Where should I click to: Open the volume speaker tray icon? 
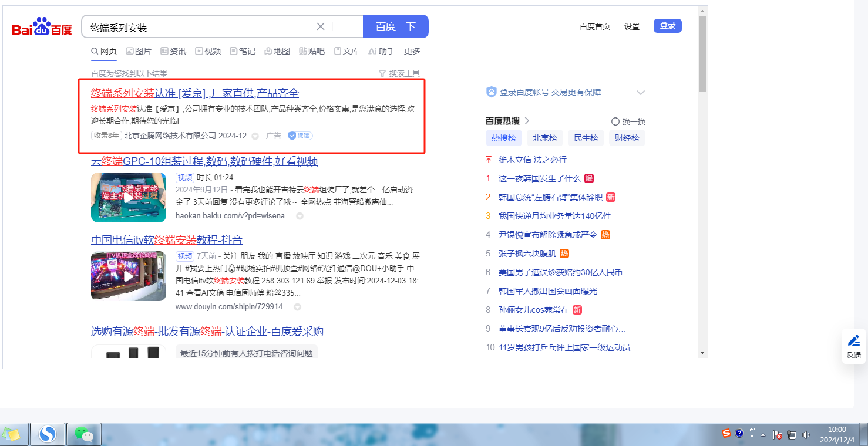click(x=806, y=435)
